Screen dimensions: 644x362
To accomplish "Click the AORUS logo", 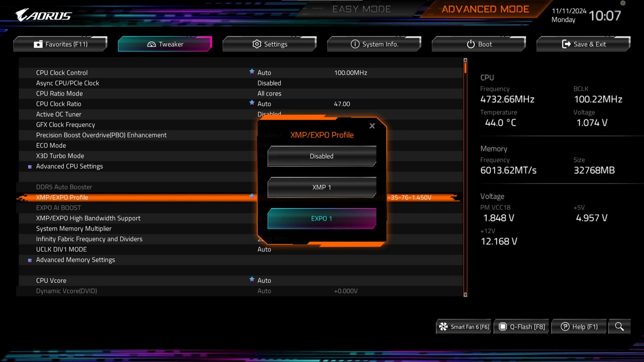I will click(44, 15).
